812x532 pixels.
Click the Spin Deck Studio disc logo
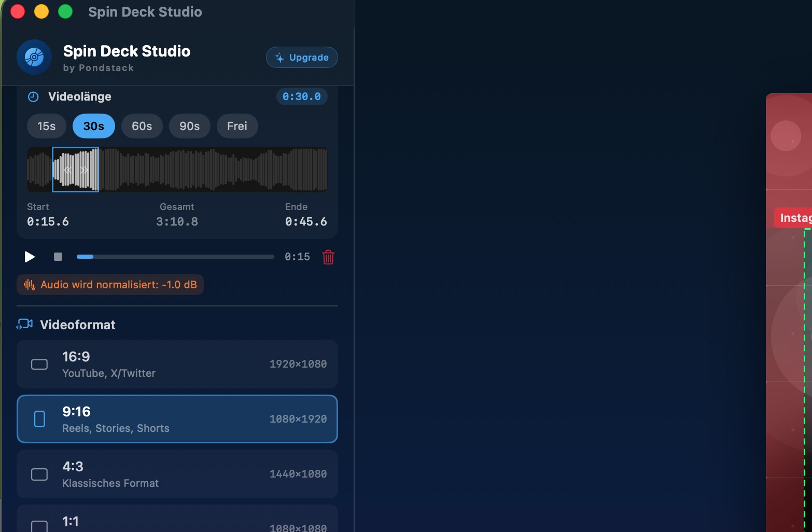coord(34,57)
